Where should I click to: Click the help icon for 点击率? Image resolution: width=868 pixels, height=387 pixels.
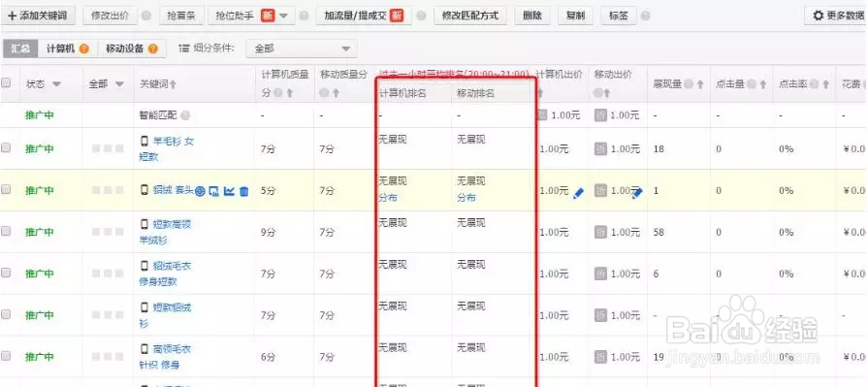(815, 84)
